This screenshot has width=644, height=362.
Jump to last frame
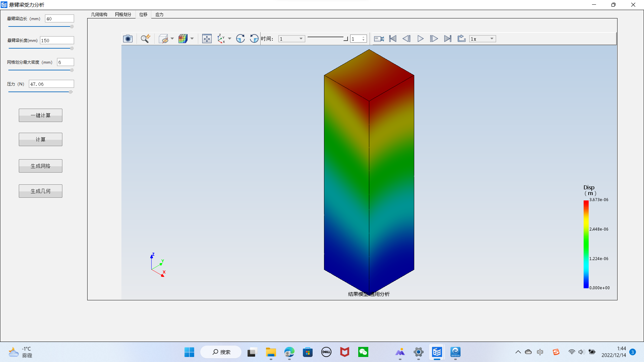click(x=448, y=39)
